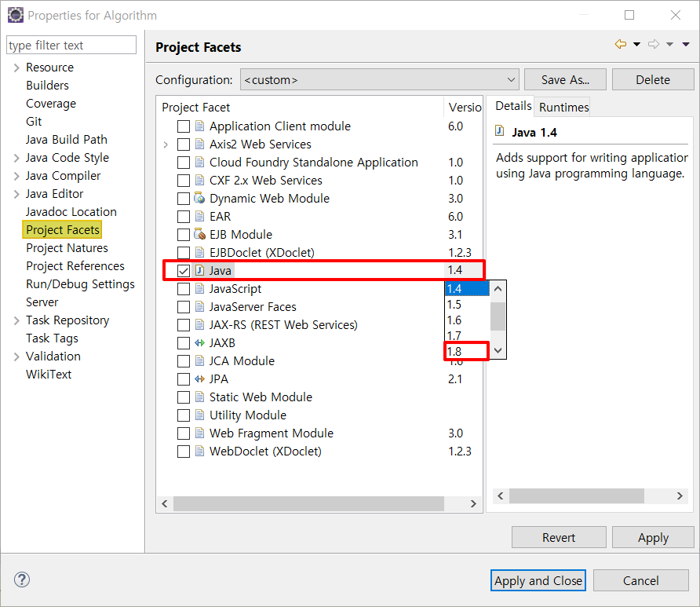Select version 1.8 in Java version list
Screen dimensions: 700x607
466,351
